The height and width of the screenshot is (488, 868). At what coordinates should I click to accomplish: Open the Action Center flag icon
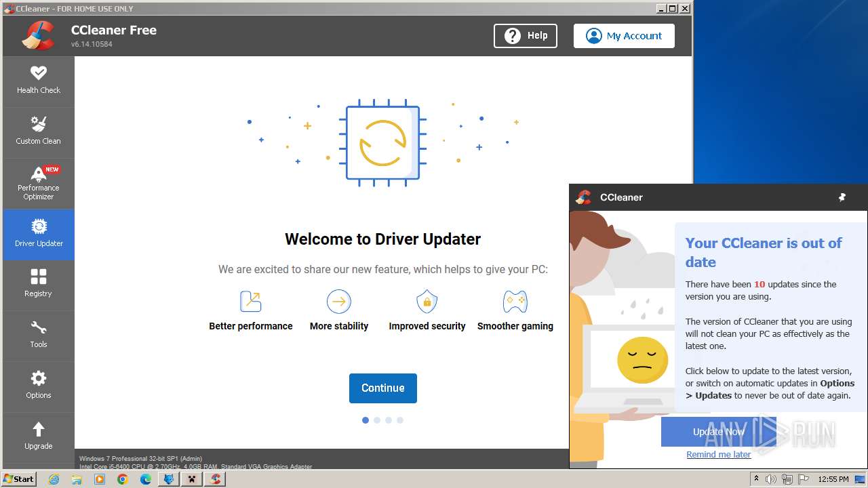pos(804,479)
